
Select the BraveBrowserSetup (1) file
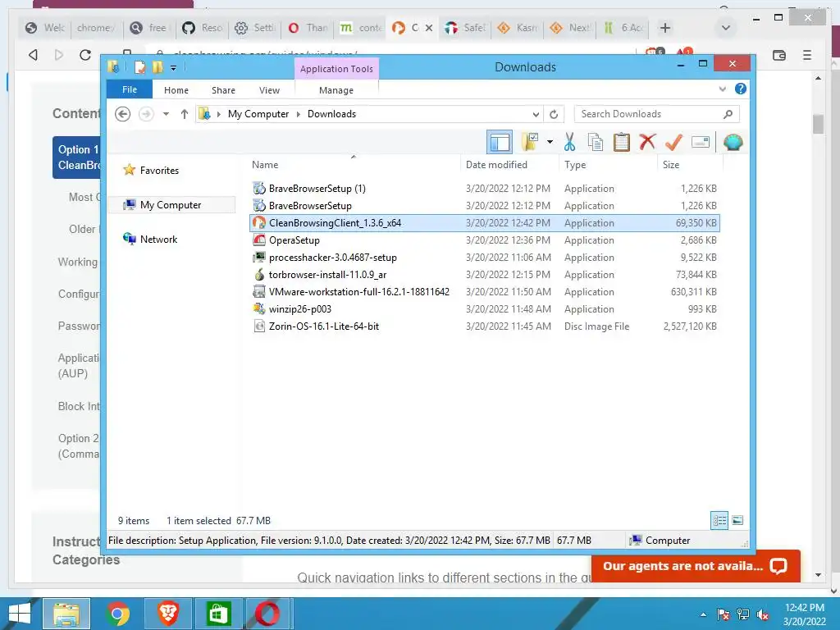(x=485, y=189)
